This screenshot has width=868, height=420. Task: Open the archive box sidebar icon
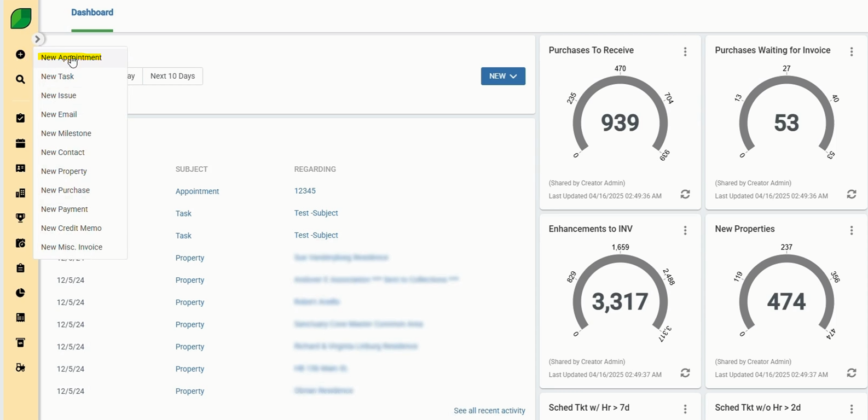coord(20,342)
